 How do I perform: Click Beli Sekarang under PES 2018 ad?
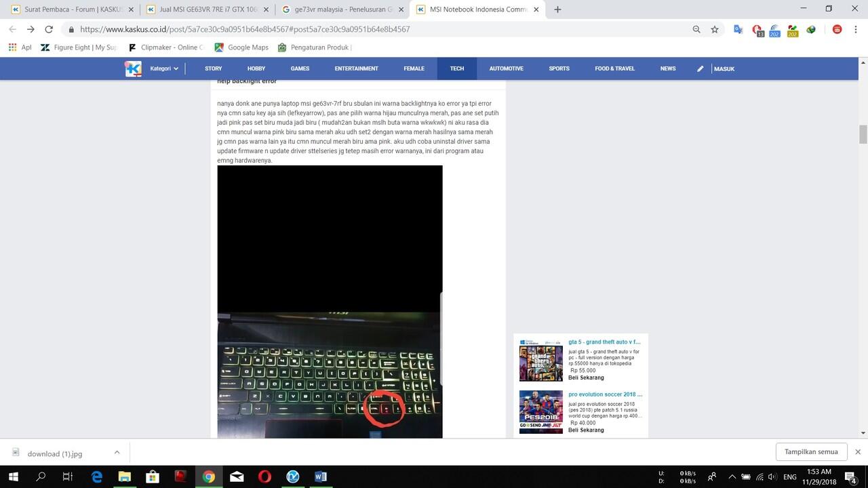click(x=586, y=430)
